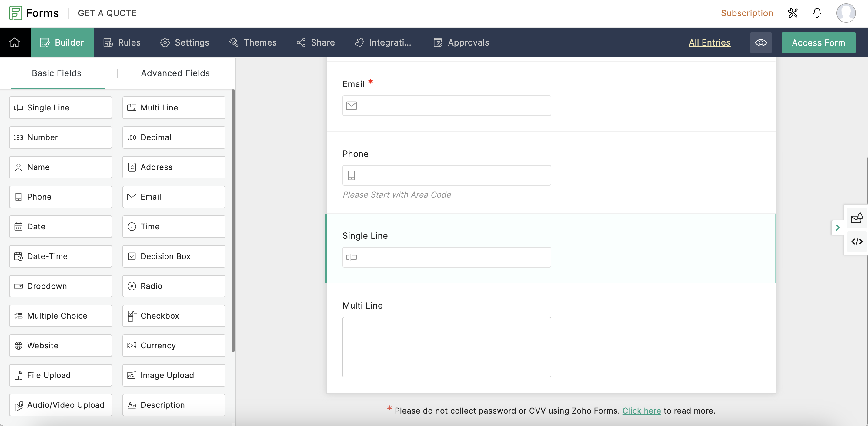
Task: Click into the Email input on form
Action: tap(446, 106)
